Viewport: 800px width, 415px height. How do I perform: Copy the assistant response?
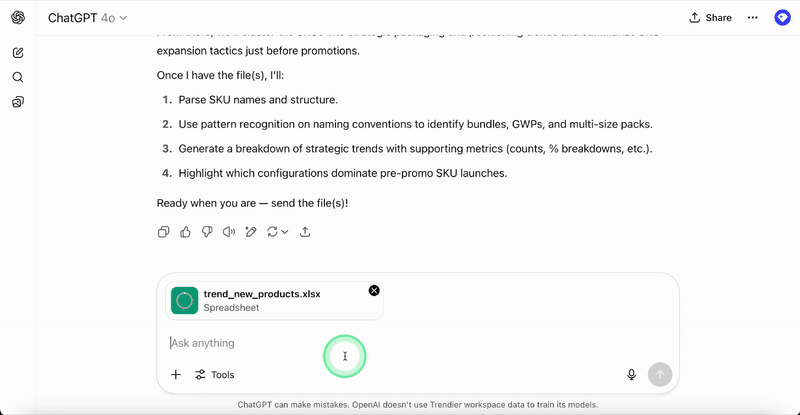pos(163,232)
